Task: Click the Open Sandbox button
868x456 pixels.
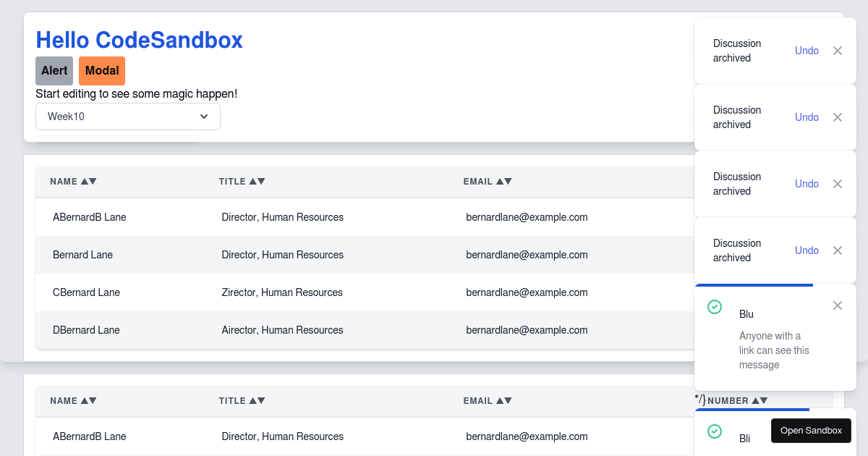Action: 811,430
